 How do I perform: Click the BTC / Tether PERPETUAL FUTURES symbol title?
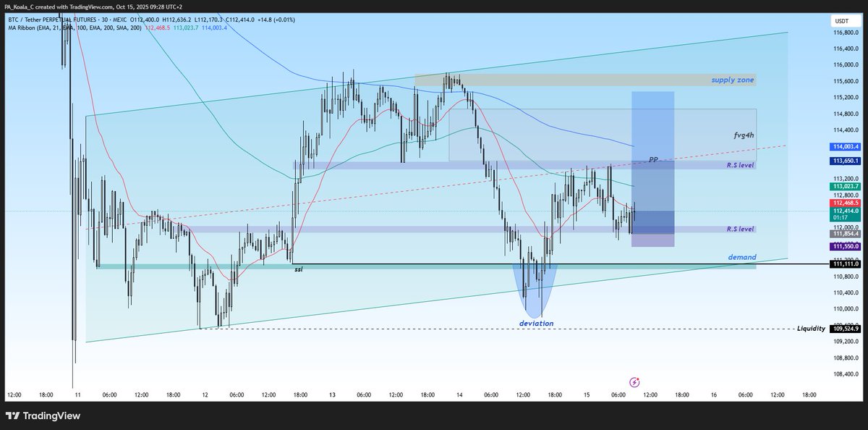[56, 20]
